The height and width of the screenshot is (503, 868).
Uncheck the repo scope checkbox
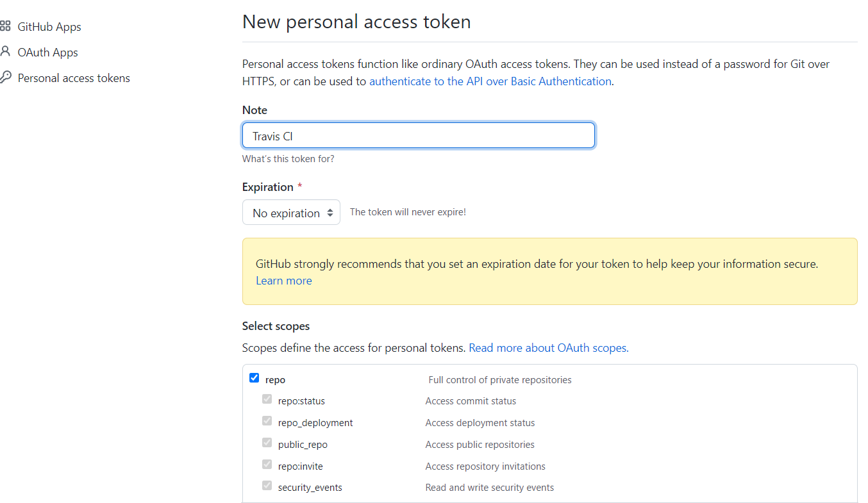[x=254, y=378]
